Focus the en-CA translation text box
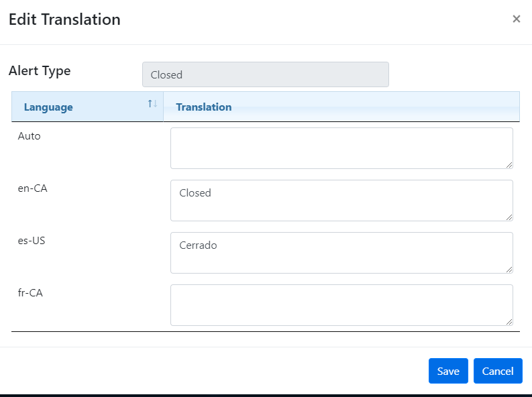The image size is (532, 397). [341, 200]
